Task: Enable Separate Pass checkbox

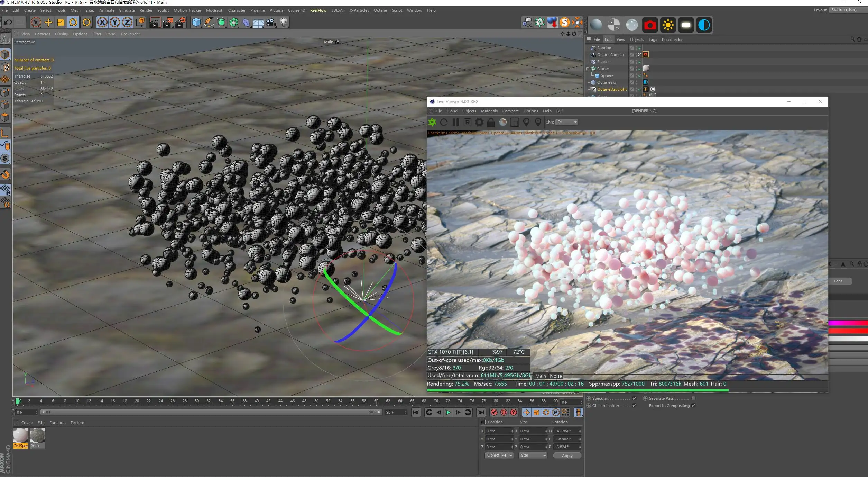Action: [x=693, y=398]
